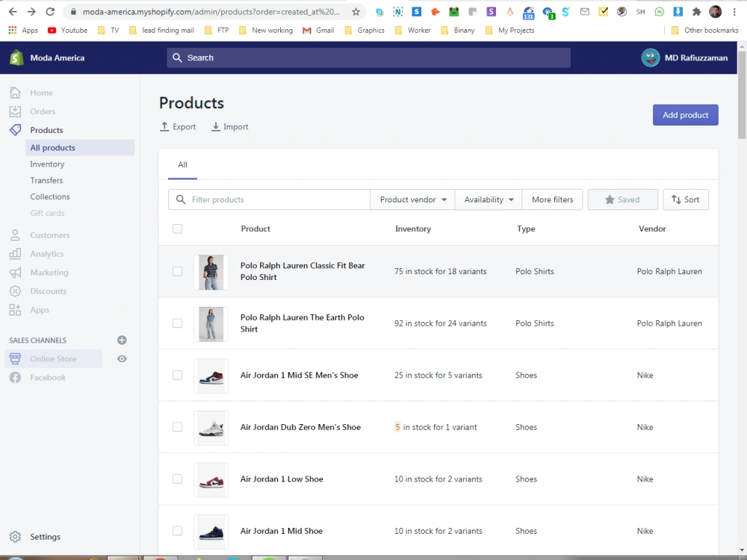This screenshot has height=560, width=747.
Task: Open the Air Jordan Dub Zero Men's Shoe link
Action: [x=300, y=427]
